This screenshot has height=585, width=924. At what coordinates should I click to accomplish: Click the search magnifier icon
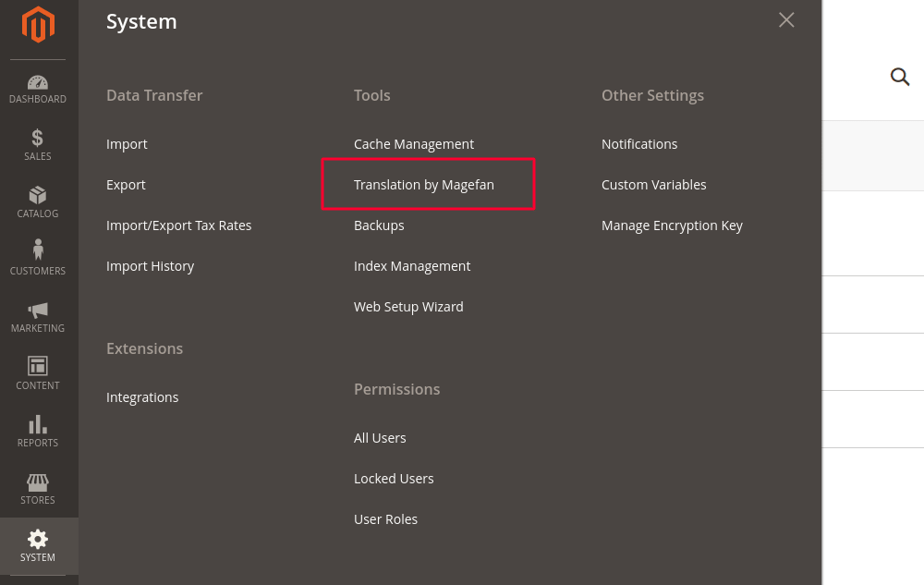(900, 77)
